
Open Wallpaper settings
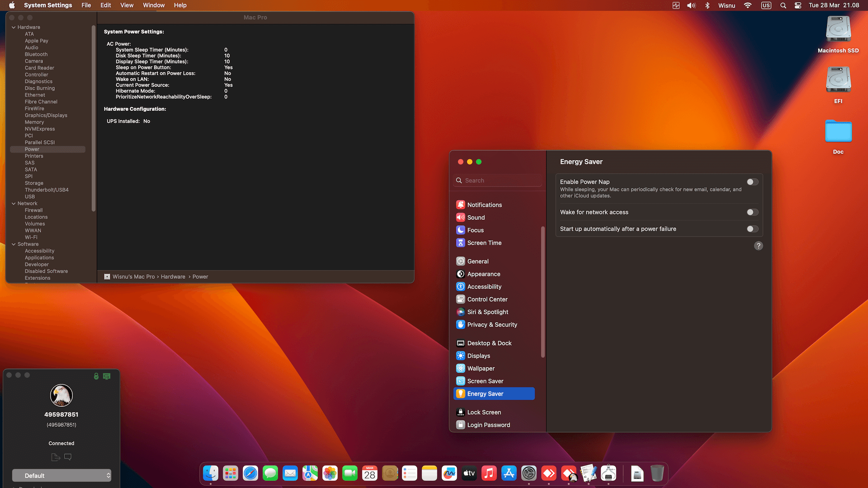481,368
